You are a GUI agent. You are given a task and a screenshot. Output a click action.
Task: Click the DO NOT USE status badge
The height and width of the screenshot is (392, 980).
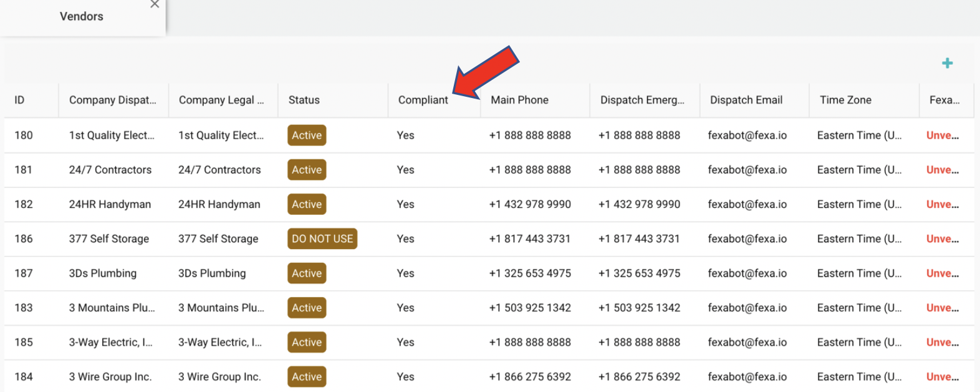coord(322,238)
